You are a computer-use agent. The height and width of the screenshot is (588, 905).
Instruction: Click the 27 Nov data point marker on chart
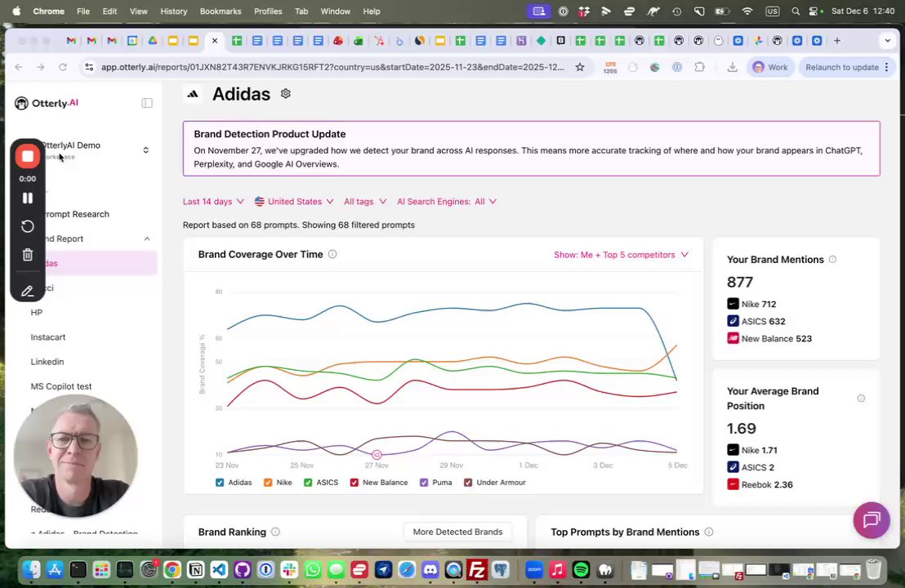(377, 455)
